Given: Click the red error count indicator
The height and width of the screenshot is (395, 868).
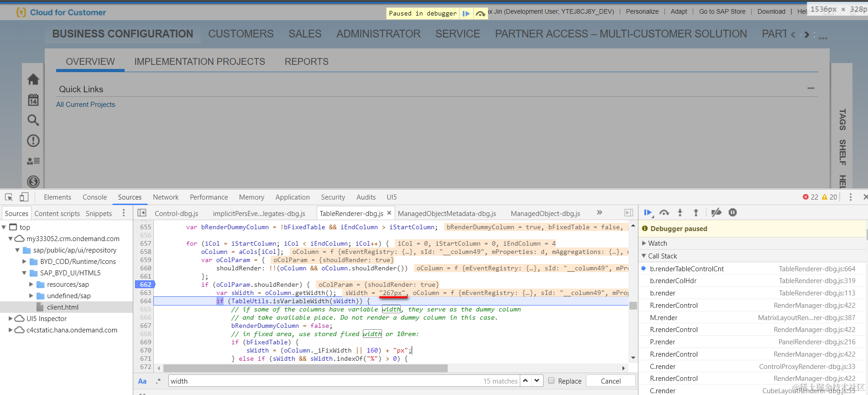Looking at the screenshot, I should pyautogui.click(x=810, y=197).
